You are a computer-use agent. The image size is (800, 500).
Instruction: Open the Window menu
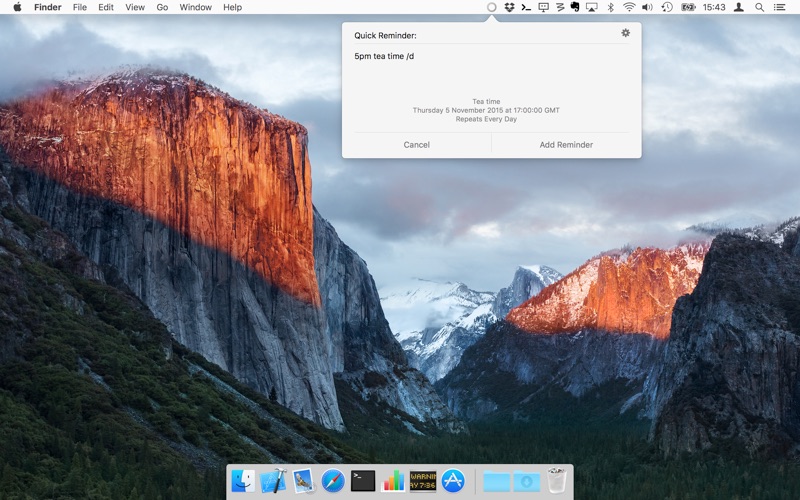coord(195,7)
